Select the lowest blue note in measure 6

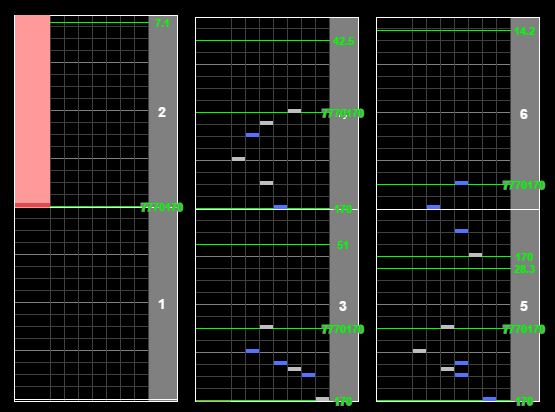(433, 207)
